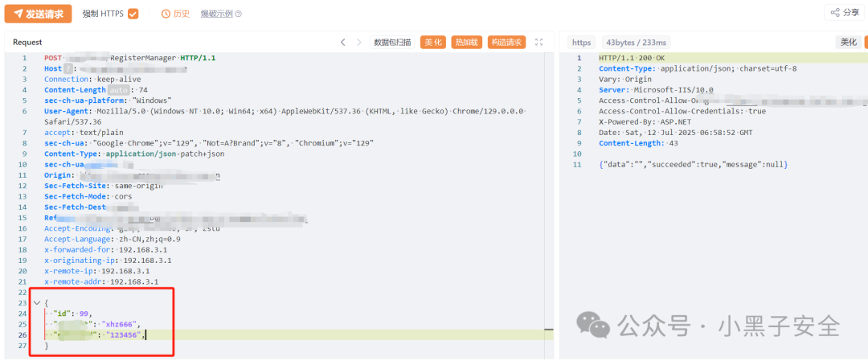Image resolution: width=868 pixels, height=361 pixels.
Task: Click the closing brace on line 27
Action: click(47, 346)
